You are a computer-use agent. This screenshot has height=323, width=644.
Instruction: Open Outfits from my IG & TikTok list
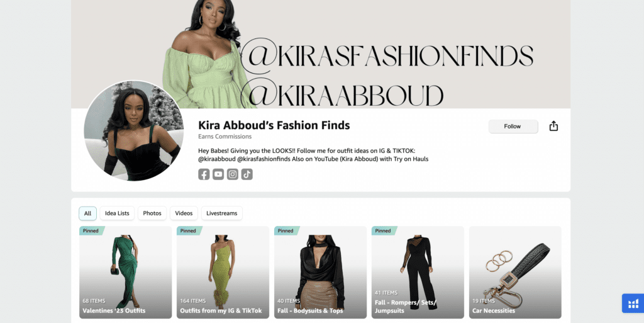tap(223, 273)
